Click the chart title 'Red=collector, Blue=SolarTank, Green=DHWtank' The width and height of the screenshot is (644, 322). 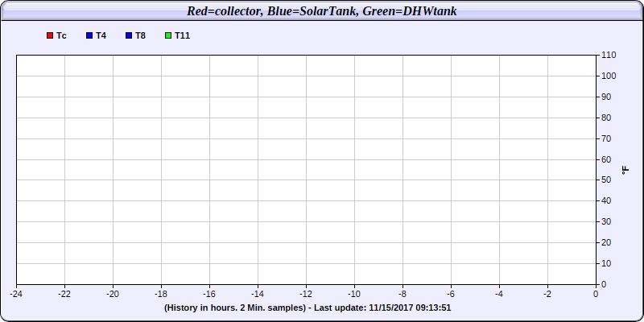pyautogui.click(x=321, y=11)
